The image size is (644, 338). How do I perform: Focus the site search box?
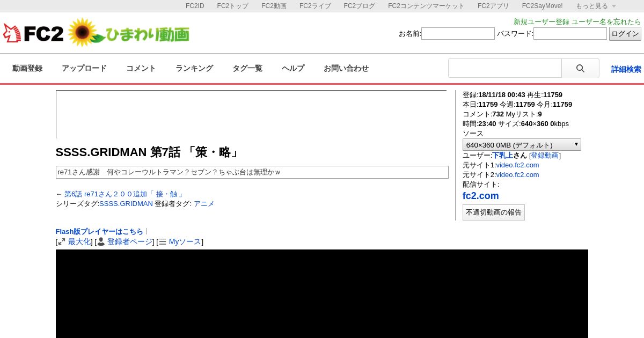click(x=505, y=68)
